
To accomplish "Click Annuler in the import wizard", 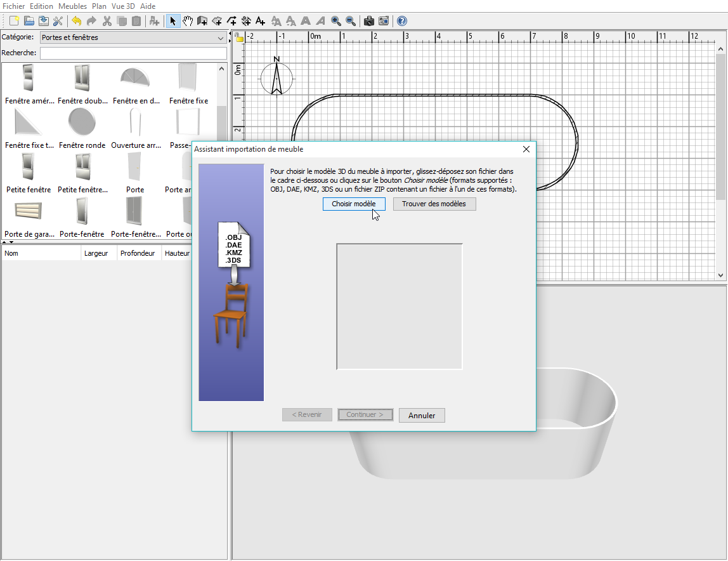I will click(x=422, y=416).
